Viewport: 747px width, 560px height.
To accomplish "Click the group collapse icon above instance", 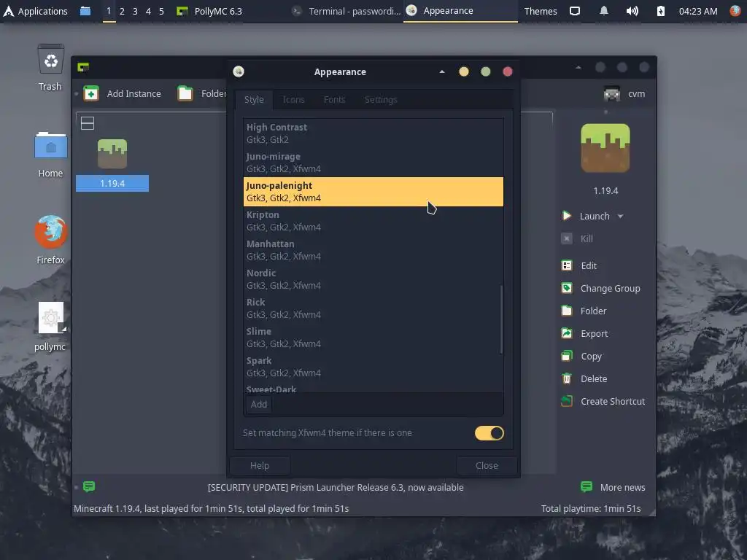I will pyautogui.click(x=88, y=123).
